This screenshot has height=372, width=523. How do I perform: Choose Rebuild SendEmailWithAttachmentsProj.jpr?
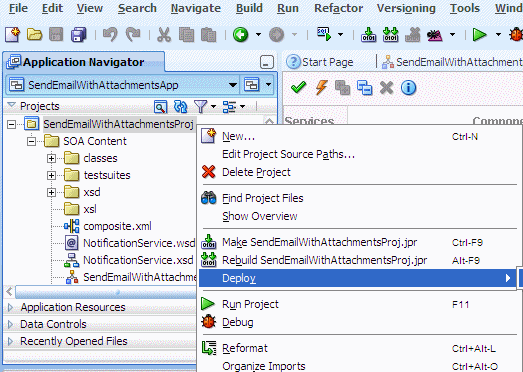[358, 260]
